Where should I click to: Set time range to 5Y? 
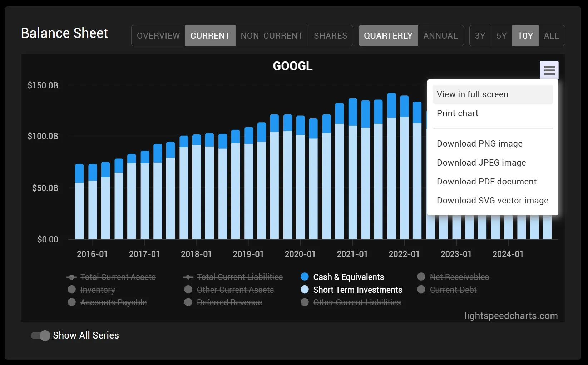[x=501, y=36]
